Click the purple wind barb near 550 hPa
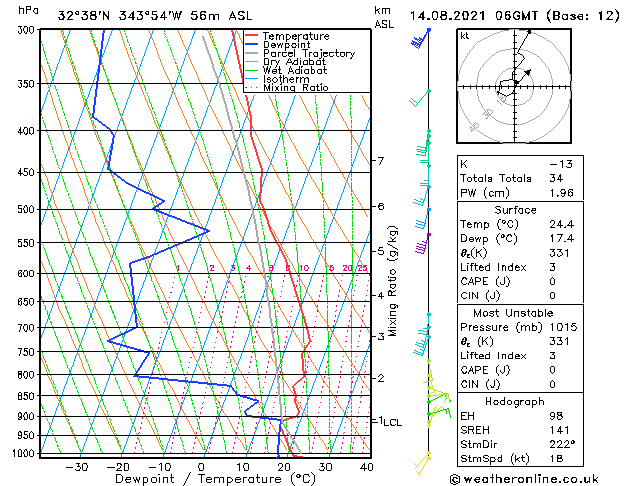629x486 pixels. pos(422,244)
